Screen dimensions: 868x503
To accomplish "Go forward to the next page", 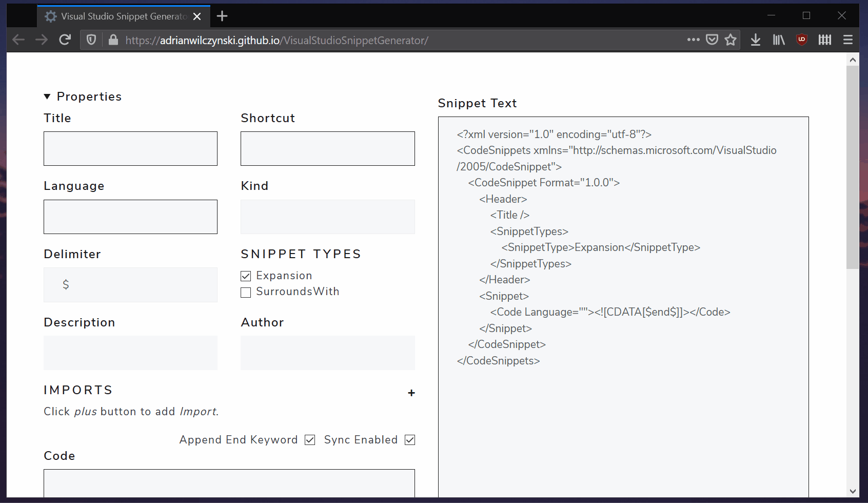I will 42,40.
